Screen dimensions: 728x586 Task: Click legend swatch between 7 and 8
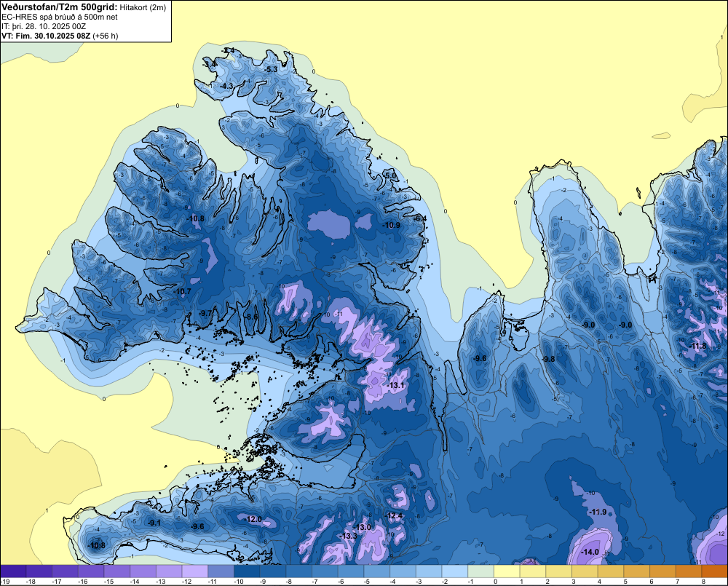[x=689, y=571]
